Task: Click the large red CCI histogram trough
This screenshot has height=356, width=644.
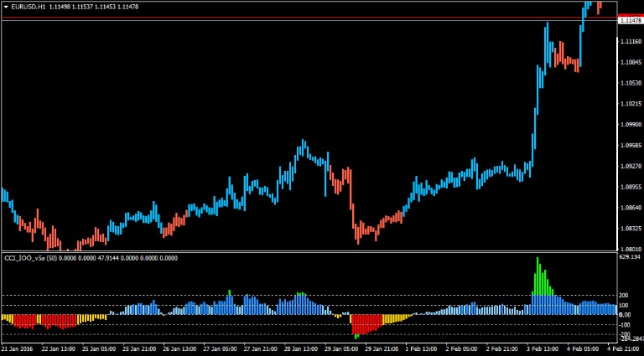Action: tap(365, 323)
